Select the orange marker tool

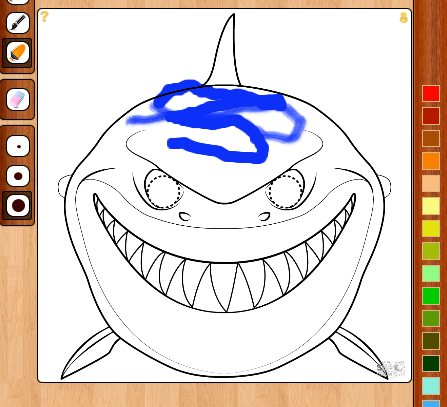[18, 53]
